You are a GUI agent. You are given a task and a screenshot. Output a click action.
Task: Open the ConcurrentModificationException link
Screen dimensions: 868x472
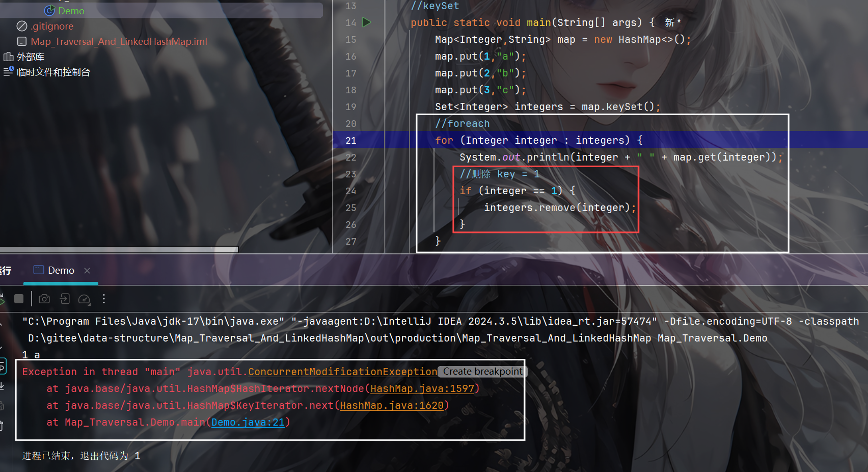point(343,372)
